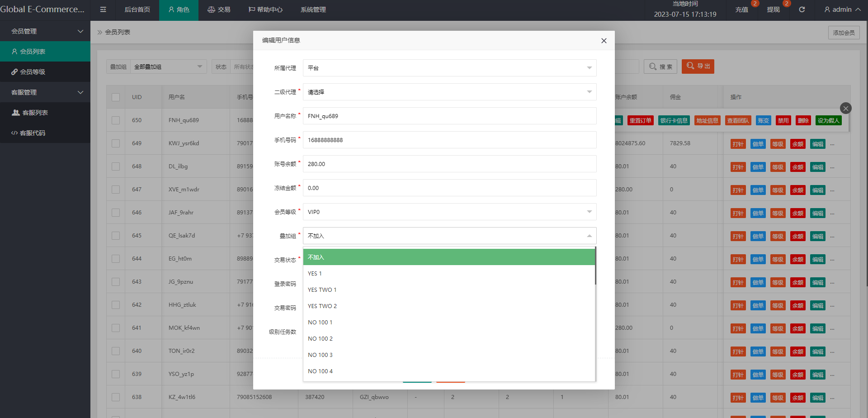Open the 会员等级 dropdown showing VIP0

tap(449, 212)
